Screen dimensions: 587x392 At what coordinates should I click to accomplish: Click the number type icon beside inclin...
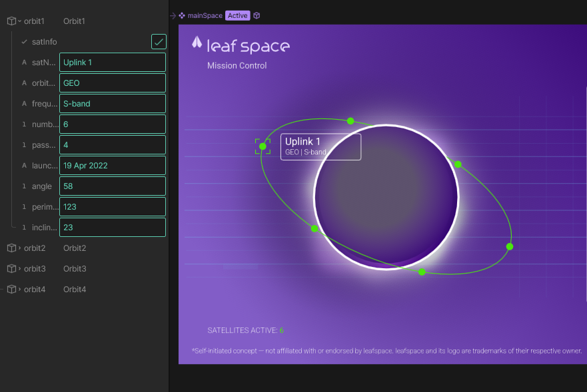25,227
